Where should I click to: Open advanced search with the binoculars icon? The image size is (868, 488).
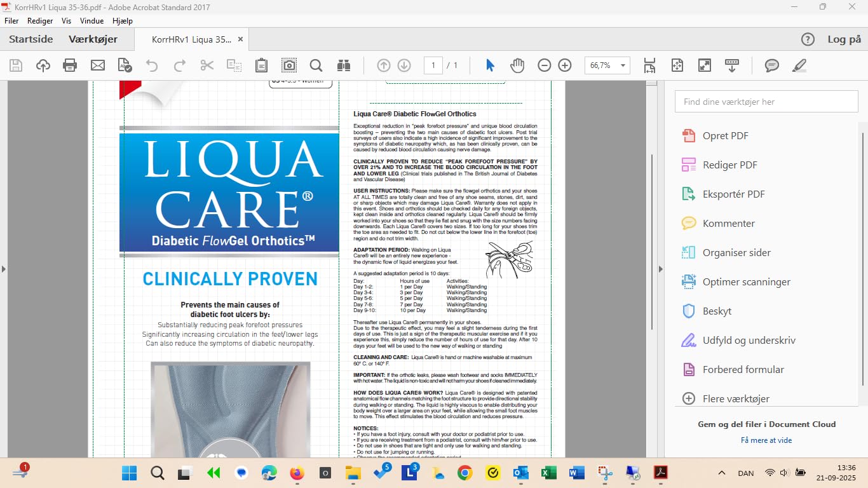[x=344, y=65]
